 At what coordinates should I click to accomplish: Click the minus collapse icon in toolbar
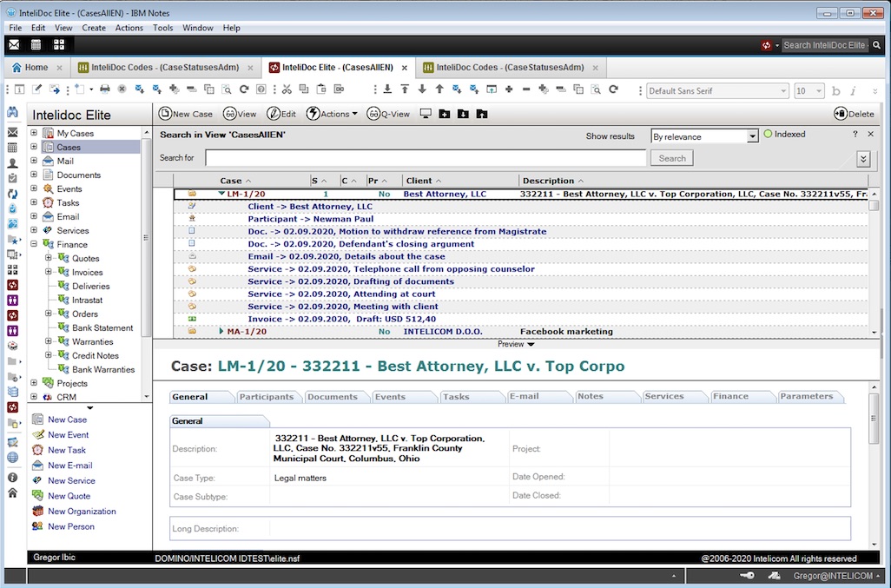pos(526,89)
